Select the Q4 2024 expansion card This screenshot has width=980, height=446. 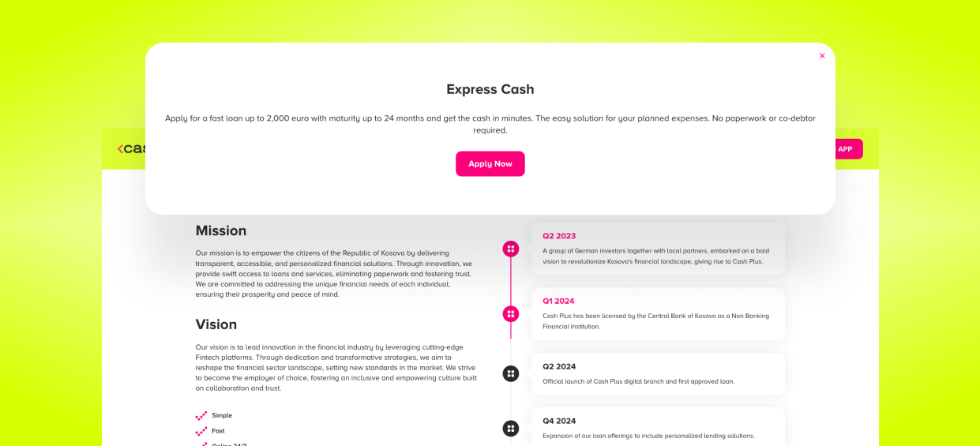658,427
